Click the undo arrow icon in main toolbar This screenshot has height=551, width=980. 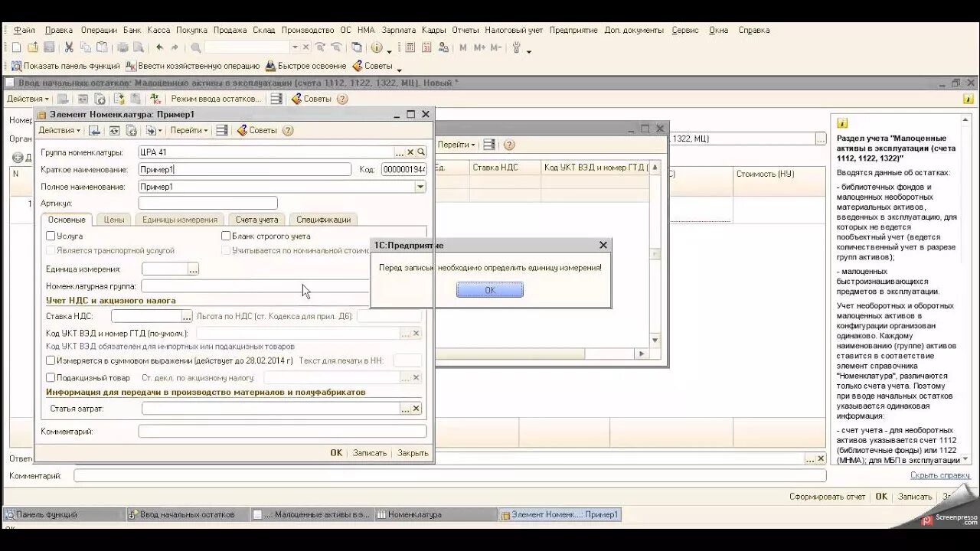coord(159,47)
